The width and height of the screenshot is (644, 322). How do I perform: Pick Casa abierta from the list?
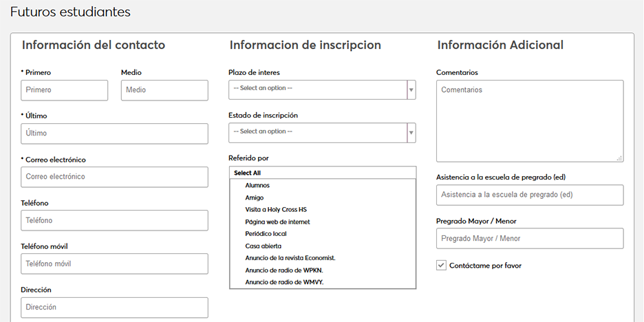[x=264, y=246]
